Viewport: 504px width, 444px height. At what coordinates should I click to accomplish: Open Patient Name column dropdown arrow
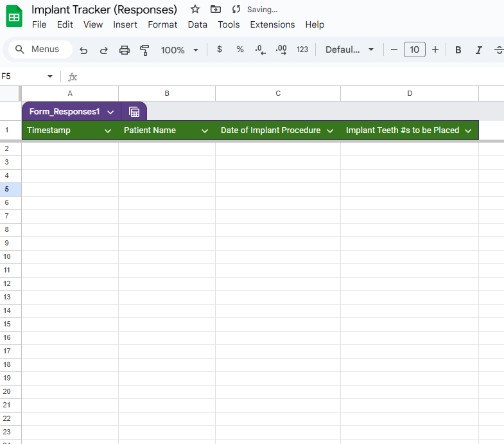[x=204, y=130]
